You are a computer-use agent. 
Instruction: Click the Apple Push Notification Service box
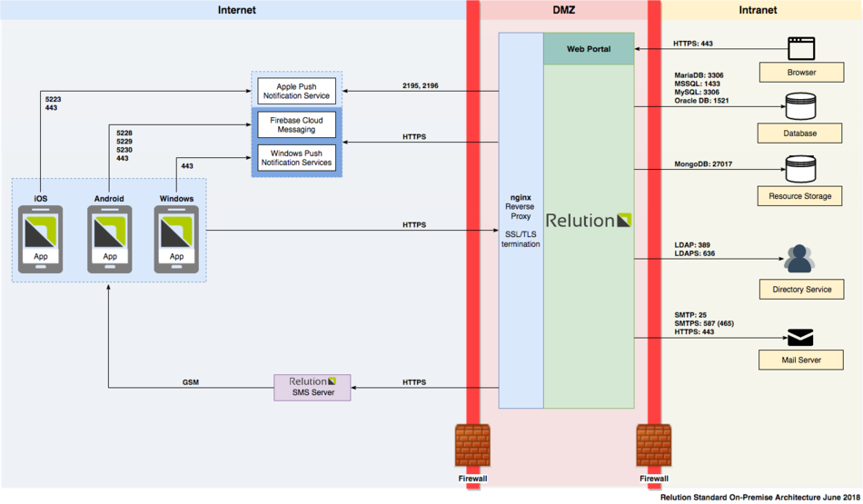pyautogui.click(x=297, y=91)
